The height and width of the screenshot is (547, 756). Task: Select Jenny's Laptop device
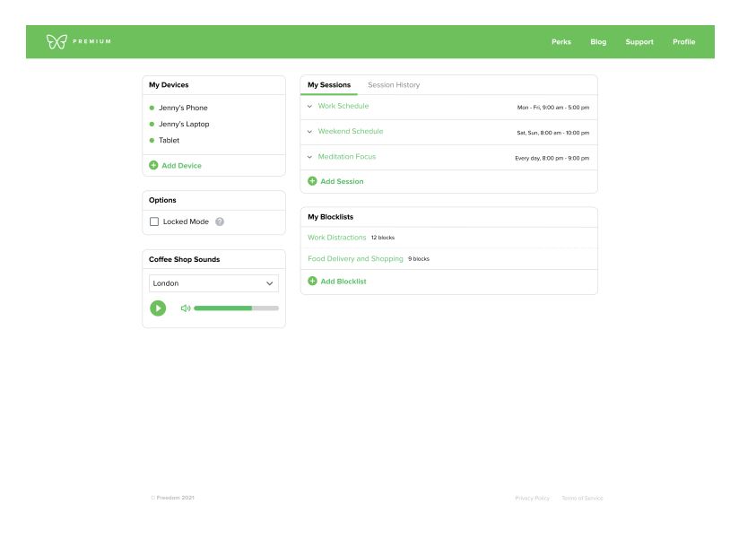coord(184,125)
